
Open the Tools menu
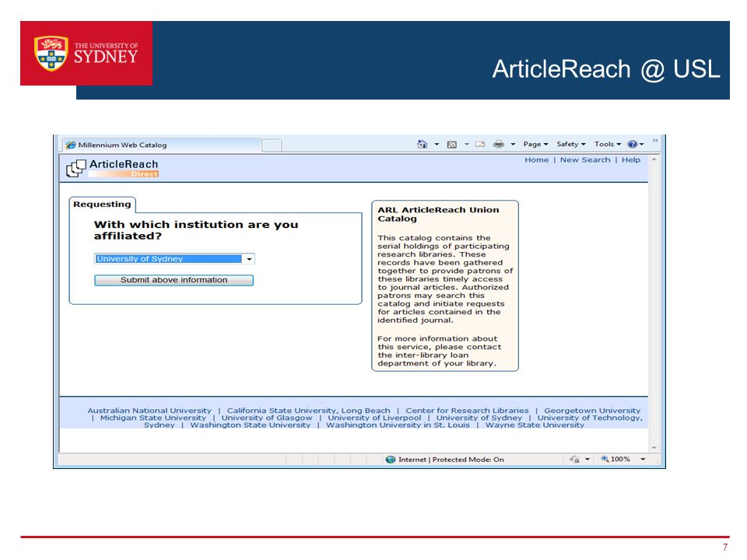click(608, 145)
